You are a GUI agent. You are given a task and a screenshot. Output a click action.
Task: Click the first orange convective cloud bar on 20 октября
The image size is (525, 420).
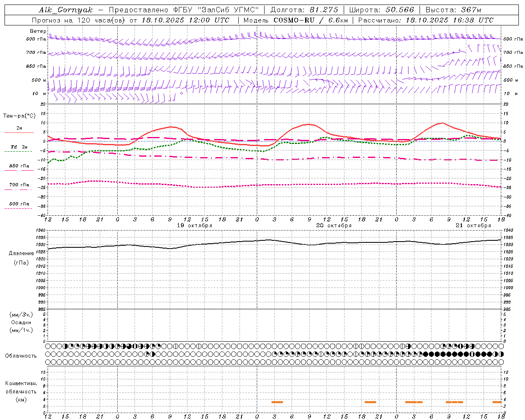point(277,402)
